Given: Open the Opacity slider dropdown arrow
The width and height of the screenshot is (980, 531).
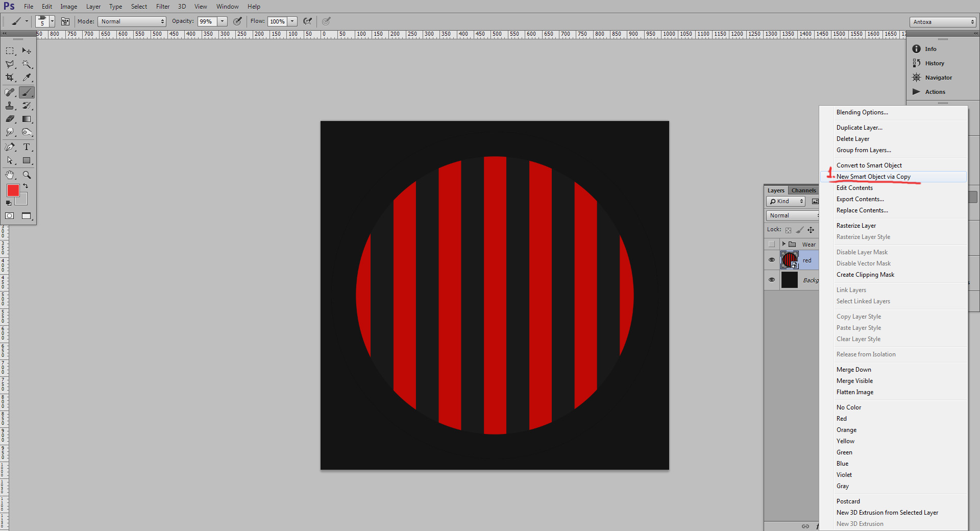Looking at the screenshot, I should point(223,21).
